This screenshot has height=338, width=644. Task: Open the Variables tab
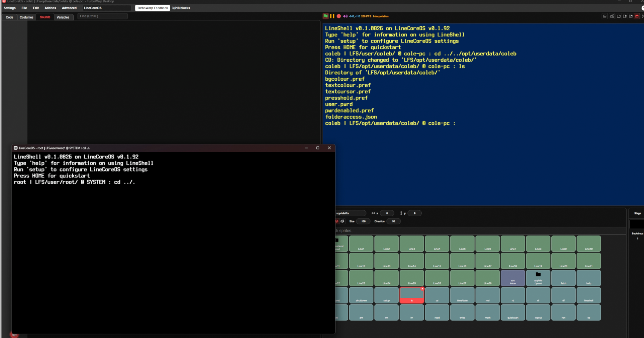63,17
